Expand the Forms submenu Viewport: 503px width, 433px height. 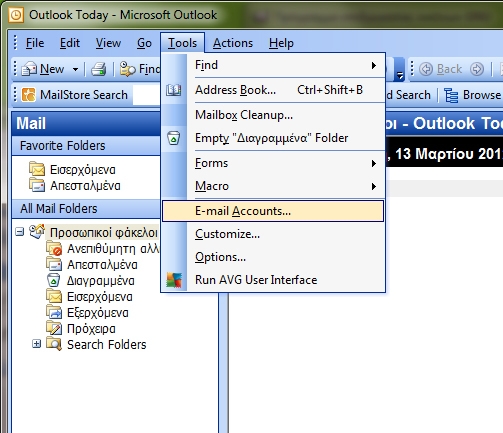pos(374,163)
